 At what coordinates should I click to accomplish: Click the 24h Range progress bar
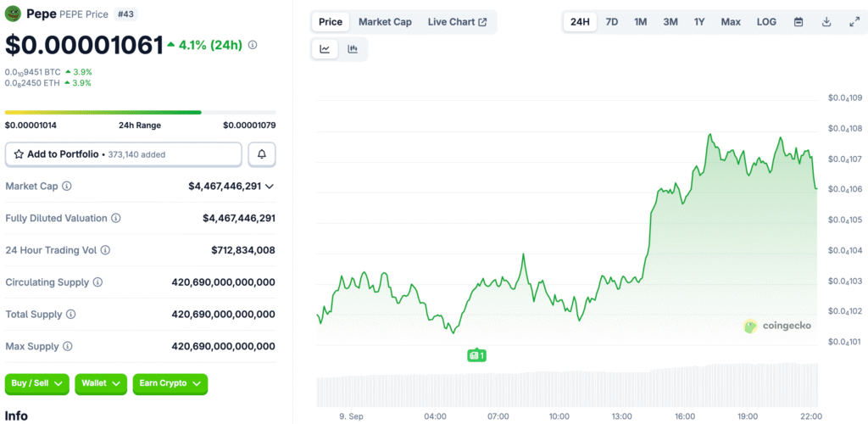point(141,113)
